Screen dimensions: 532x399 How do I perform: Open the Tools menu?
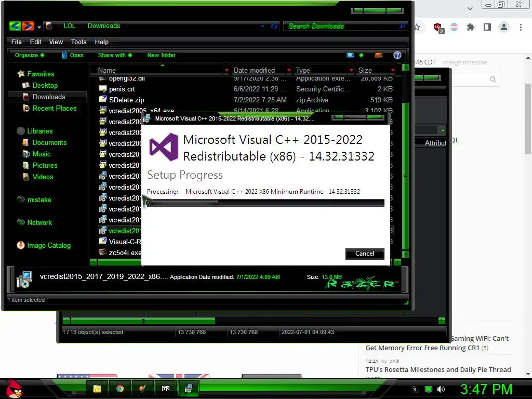point(78,42)
